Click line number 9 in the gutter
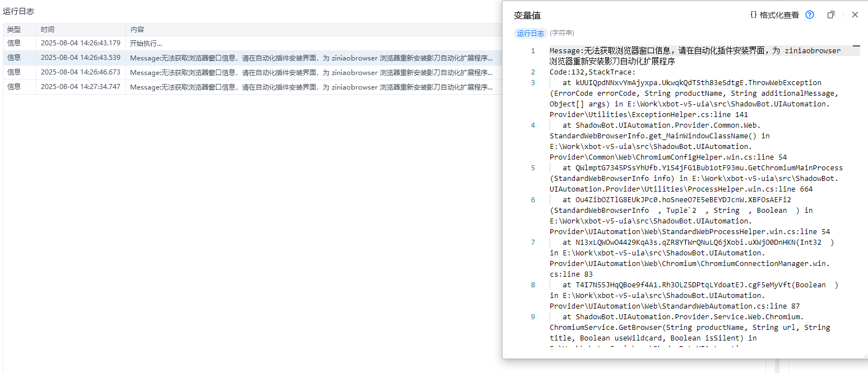This screenshot has width=868, height=373. [533, 317]
